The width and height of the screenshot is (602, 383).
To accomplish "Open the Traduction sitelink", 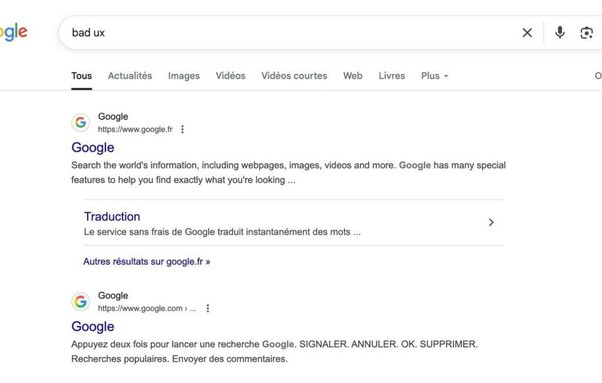I will click(x=112, y=216).
